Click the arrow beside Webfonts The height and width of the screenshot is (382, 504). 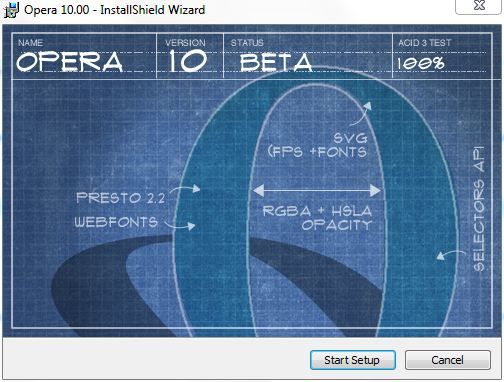point(180,225)
